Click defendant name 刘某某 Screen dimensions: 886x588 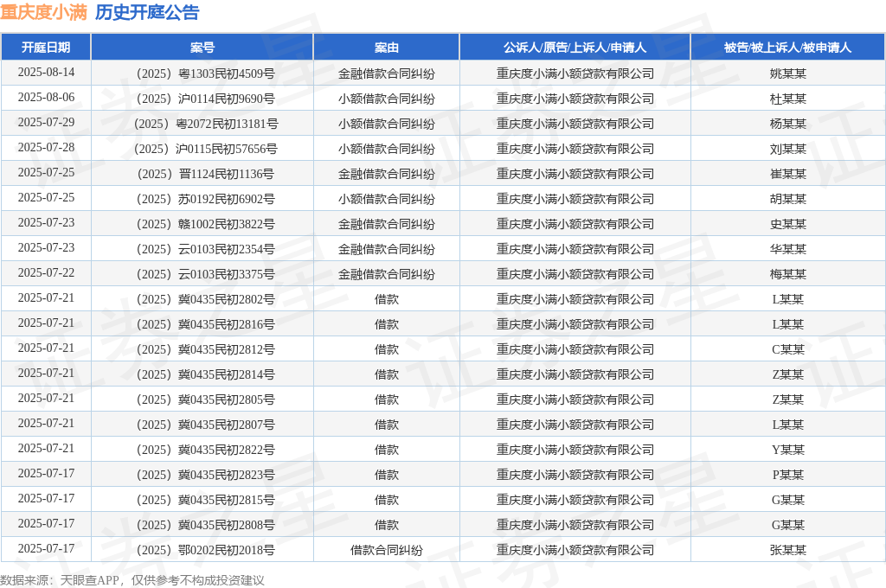tap(787, 149)
